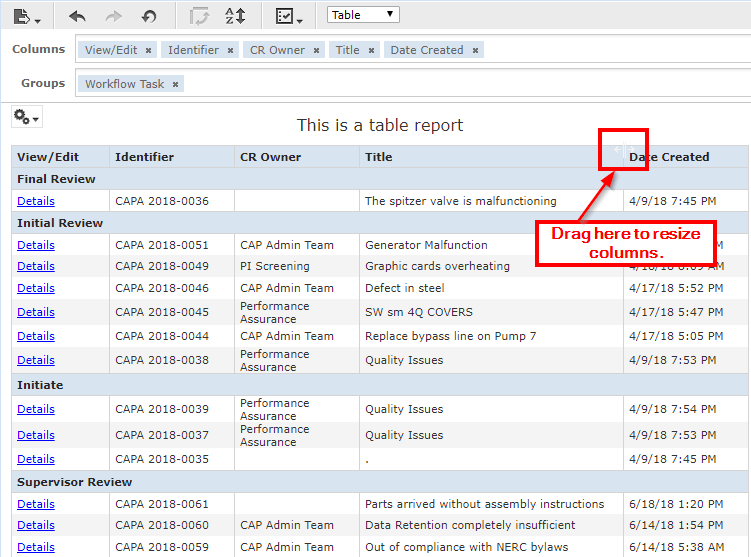This screenshot has width=751, height=557.
Task: Select the '6/18/18 1:20 PM' date cell
Action: (685, 504)
